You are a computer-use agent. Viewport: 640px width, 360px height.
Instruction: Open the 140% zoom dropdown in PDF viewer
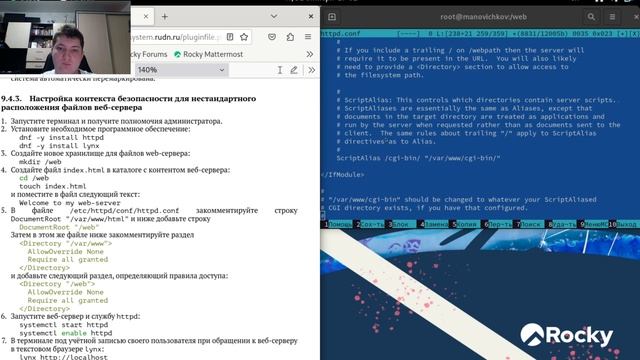(181, 70)
